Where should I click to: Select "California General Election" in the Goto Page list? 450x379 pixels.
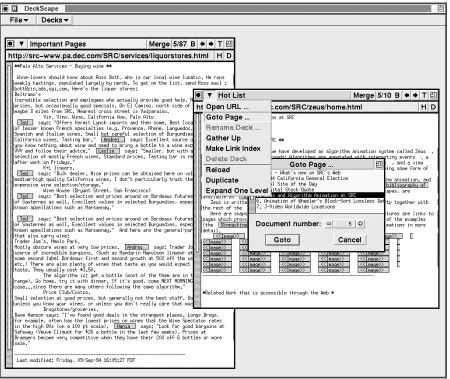pos(312,178)
